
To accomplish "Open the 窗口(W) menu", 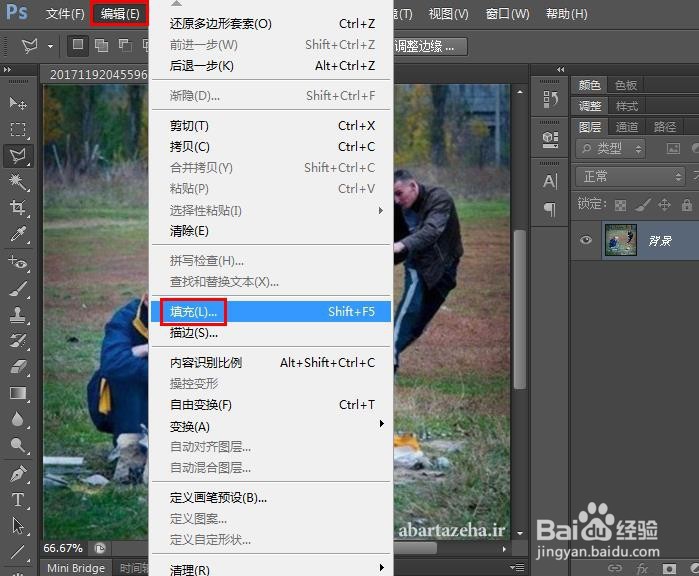I will point(507,14).
